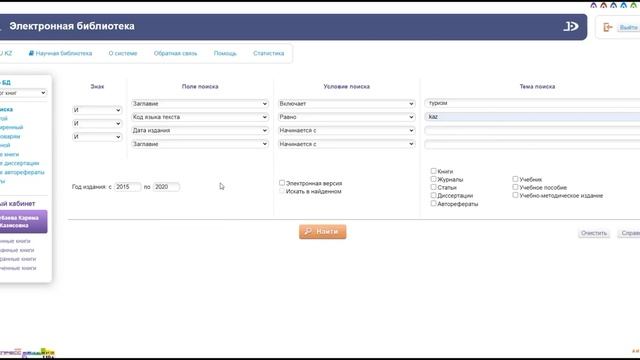
Task: Open the Помощь menu item
Action: click(x=225, y=53)
